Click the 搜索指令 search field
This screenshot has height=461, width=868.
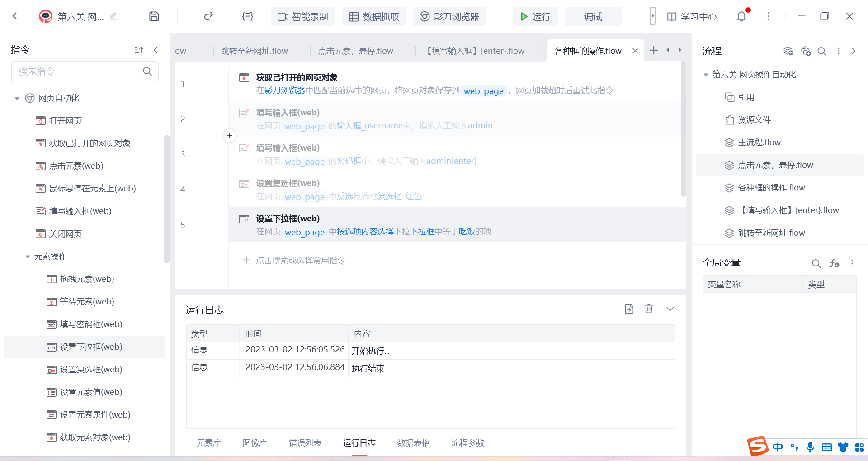85,71
